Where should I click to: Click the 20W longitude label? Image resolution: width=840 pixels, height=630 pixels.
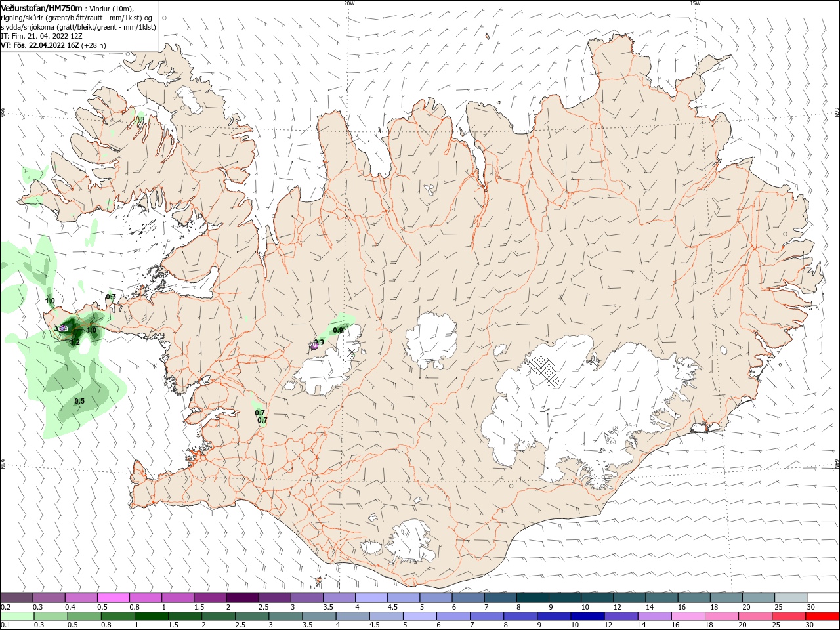349,3
